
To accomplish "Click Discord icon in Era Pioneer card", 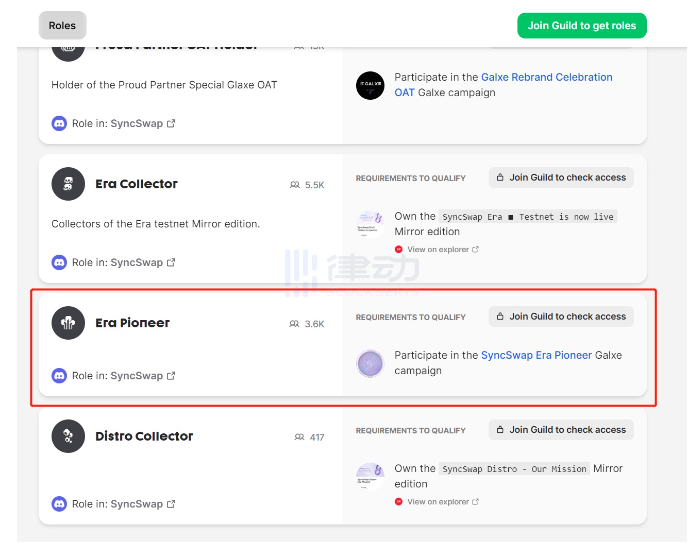I will pyautogui.click(x=59, y=376).
